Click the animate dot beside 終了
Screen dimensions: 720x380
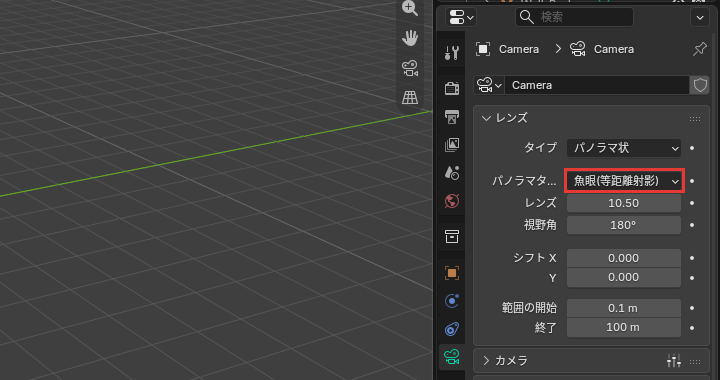click(x=692, y=328)
